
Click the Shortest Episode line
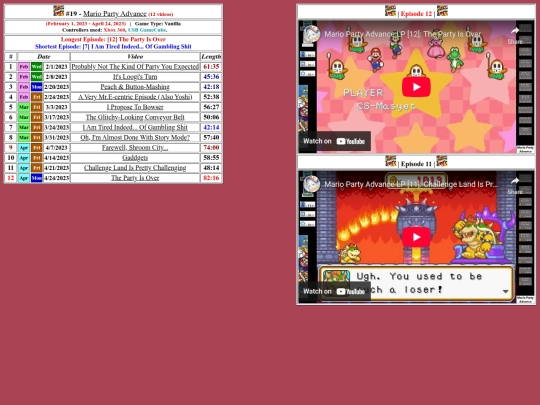(x=113, y=46)
